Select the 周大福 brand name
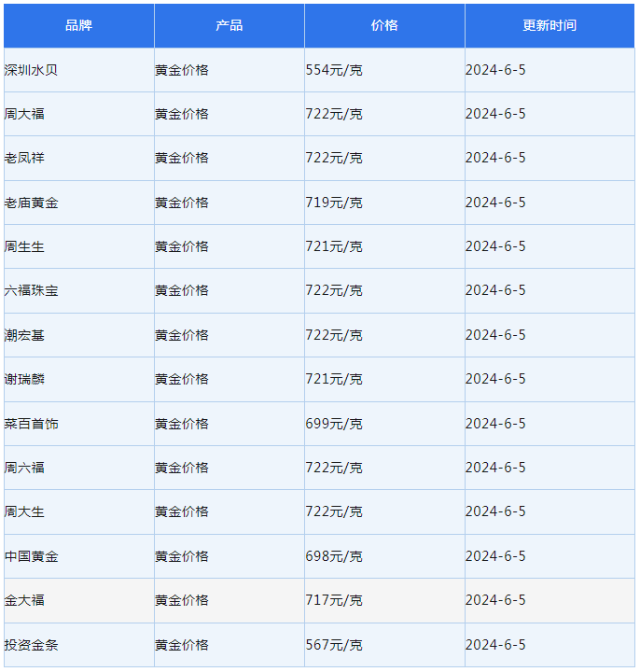 point(24,114)
